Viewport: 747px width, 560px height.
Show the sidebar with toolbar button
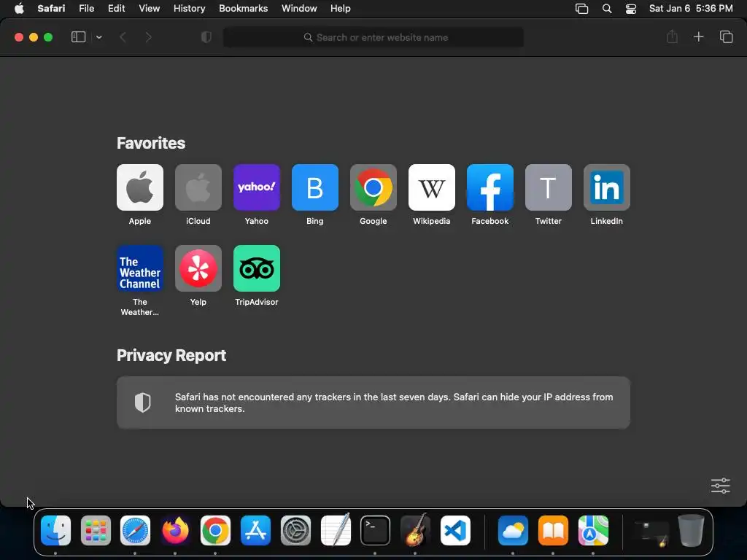pos(78,37)
